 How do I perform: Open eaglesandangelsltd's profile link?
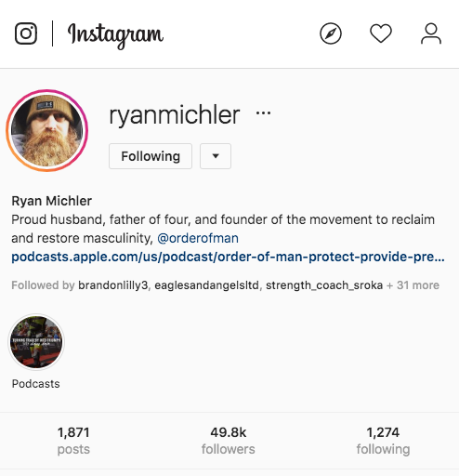pyautogui.click(x=206, y=285)
